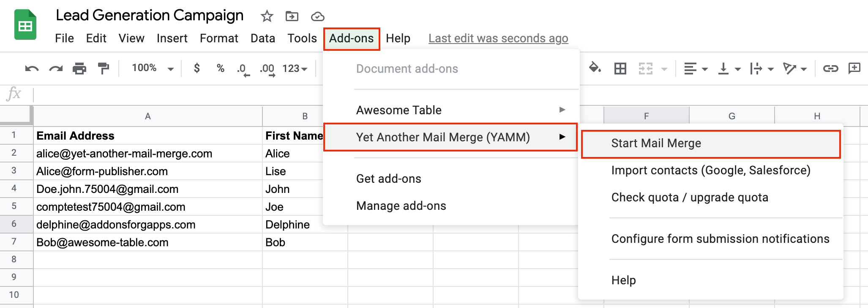Open the borders grid icon
The width and height of the screenshot is (868, 308).
(x=620, y=69)
